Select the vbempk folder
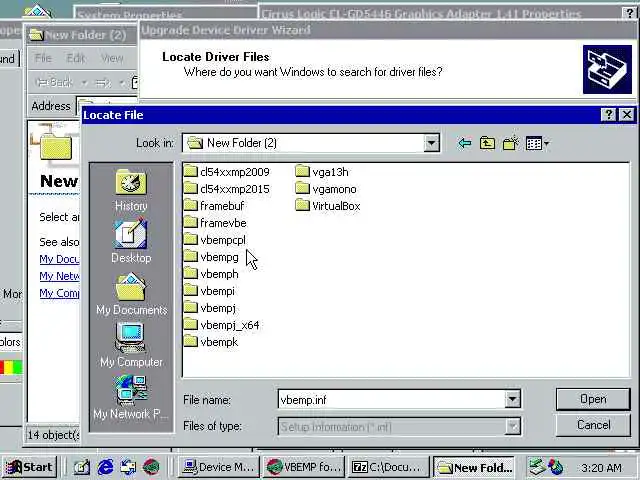This screenshot has height=480, width=640. pyautogui.click(x=211, y=342)
